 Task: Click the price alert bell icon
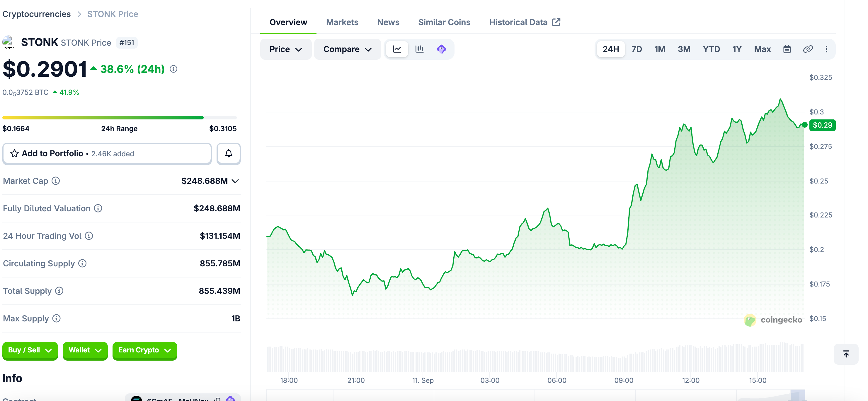[x=229, y=154]
